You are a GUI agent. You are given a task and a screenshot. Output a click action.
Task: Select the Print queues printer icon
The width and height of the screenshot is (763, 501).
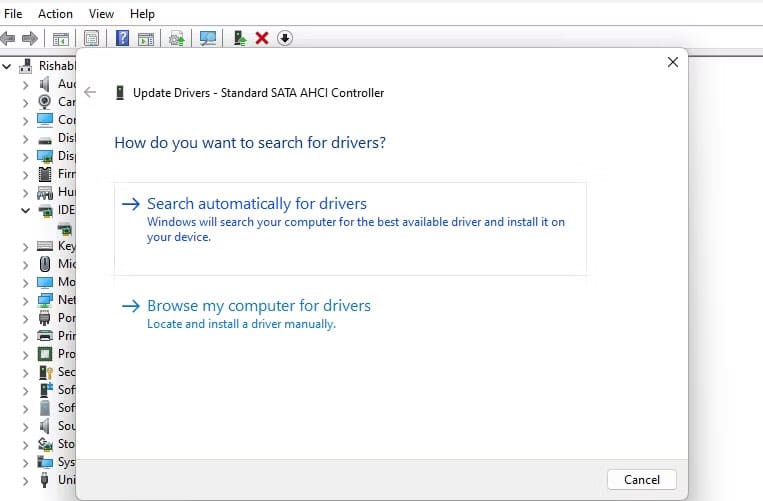tap(45, 336)
